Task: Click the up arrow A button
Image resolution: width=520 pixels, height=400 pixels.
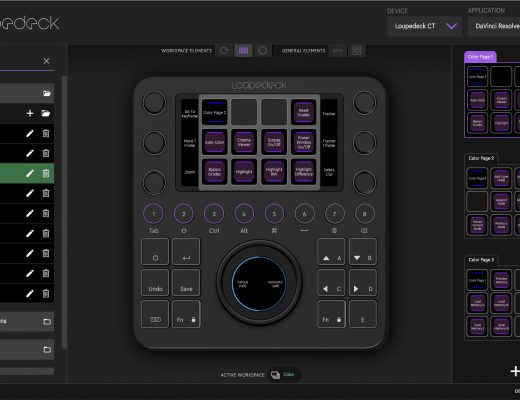Action: tap(331, 252)
